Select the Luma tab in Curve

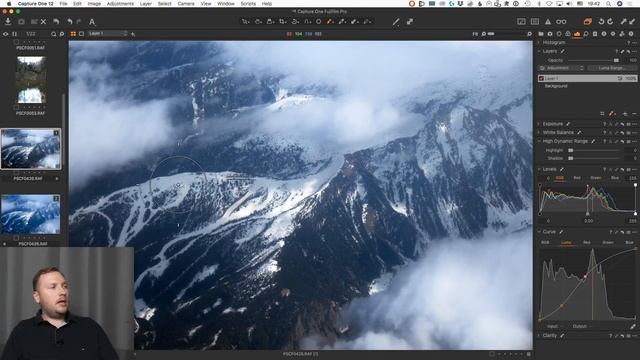(x=566, y=242)
